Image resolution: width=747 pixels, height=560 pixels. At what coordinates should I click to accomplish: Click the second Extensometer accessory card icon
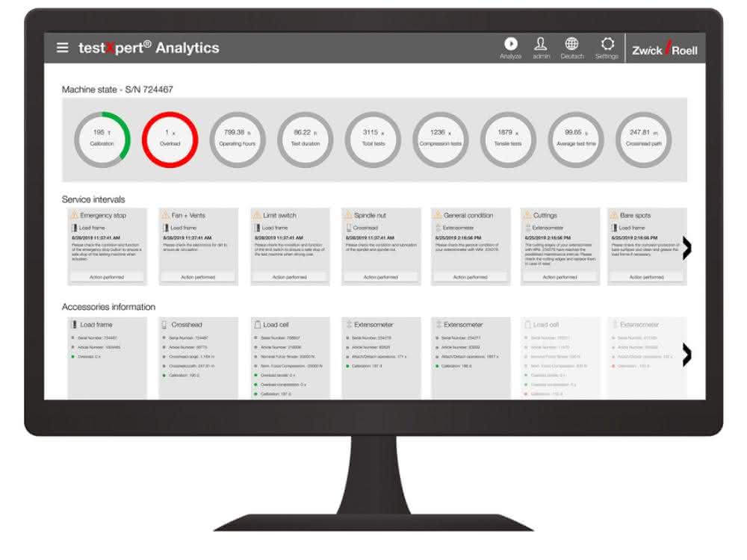coord(438,325)
